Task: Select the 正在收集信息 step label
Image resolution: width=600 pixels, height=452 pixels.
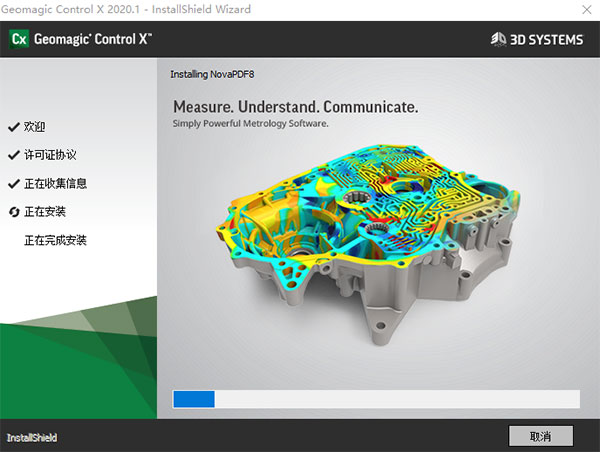Action: tap(55, 184)
